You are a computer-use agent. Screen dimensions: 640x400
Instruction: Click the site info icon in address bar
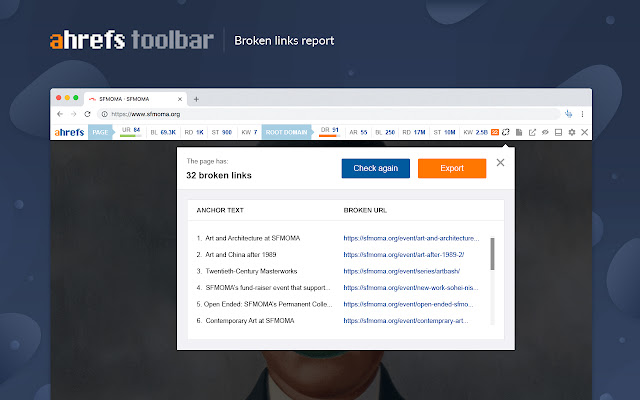click(x=104, y=114)
